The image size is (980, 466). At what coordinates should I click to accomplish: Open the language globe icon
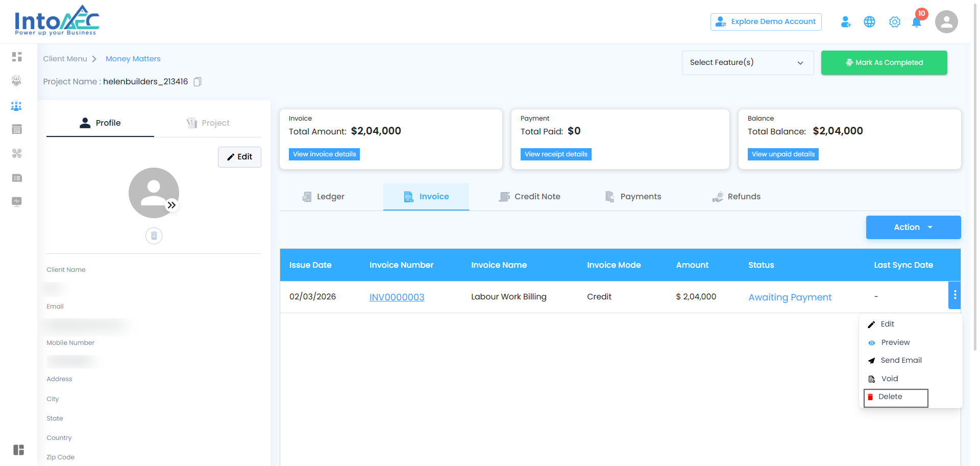coord(869,22)
